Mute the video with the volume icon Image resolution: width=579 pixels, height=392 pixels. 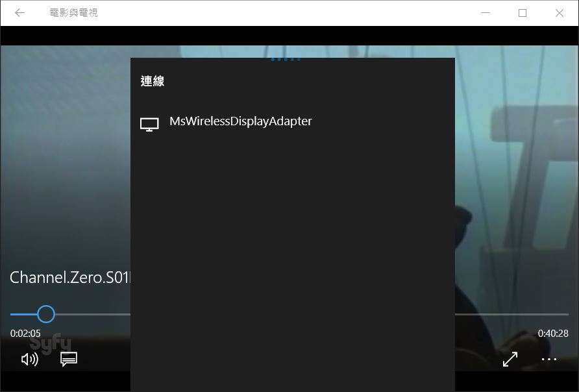[x=30, y=359]
